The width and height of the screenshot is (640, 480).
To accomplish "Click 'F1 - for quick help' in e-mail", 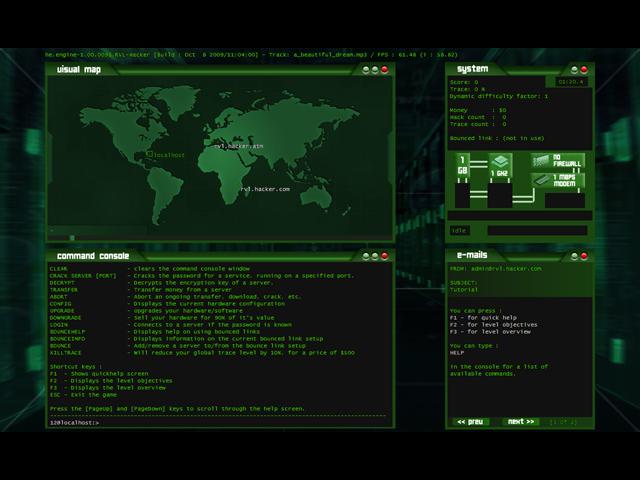I will 483,318.
